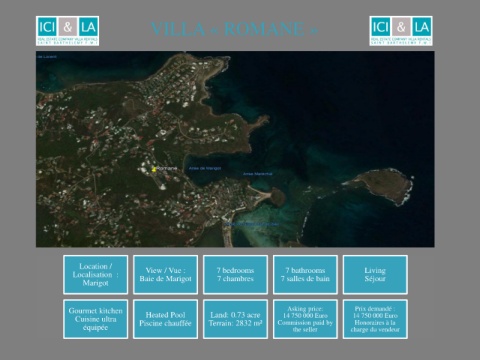Click the Living / Séjour tile
This screenshot has width=480, height=360.
tap(375, 275)
